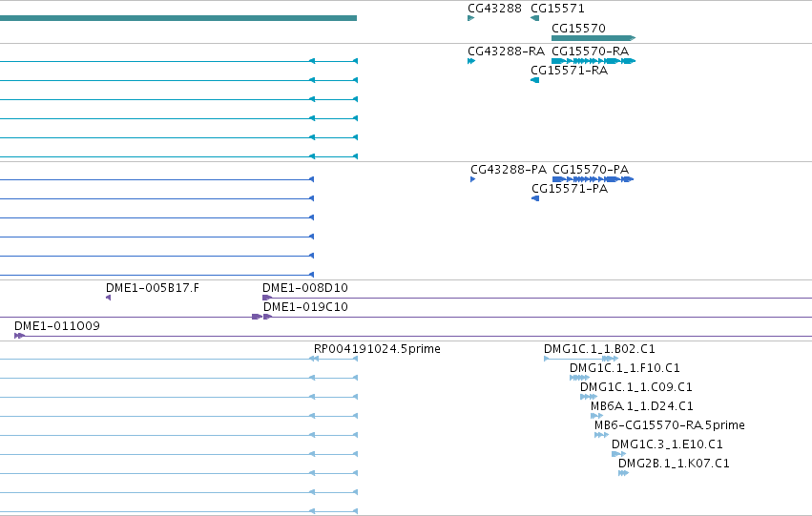Screen dimensions: 812x516
Task: Click the DMG1C.1_1.C09.C1 arrow glyph
Action: (589, 397)
